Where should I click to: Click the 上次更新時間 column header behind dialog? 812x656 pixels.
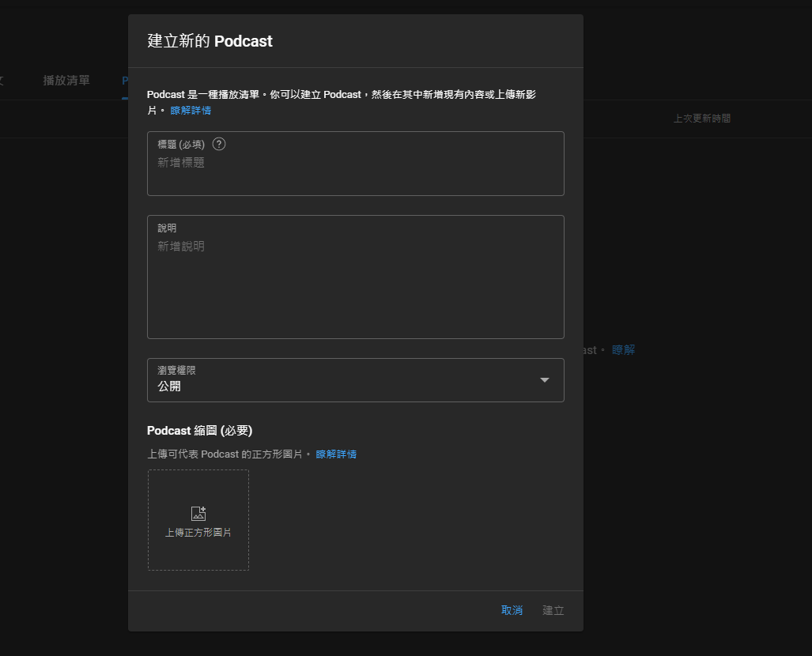pos(701,119)
